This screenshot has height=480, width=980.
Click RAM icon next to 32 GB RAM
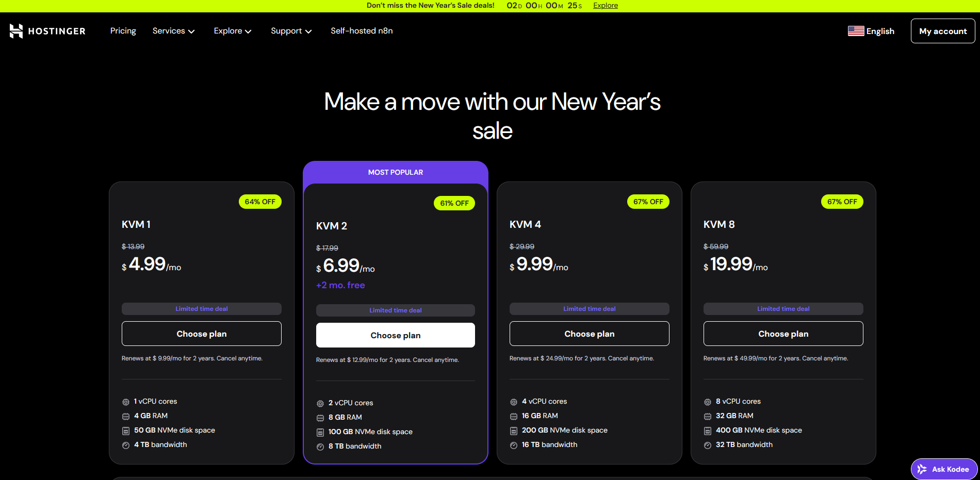click(708, 416)
